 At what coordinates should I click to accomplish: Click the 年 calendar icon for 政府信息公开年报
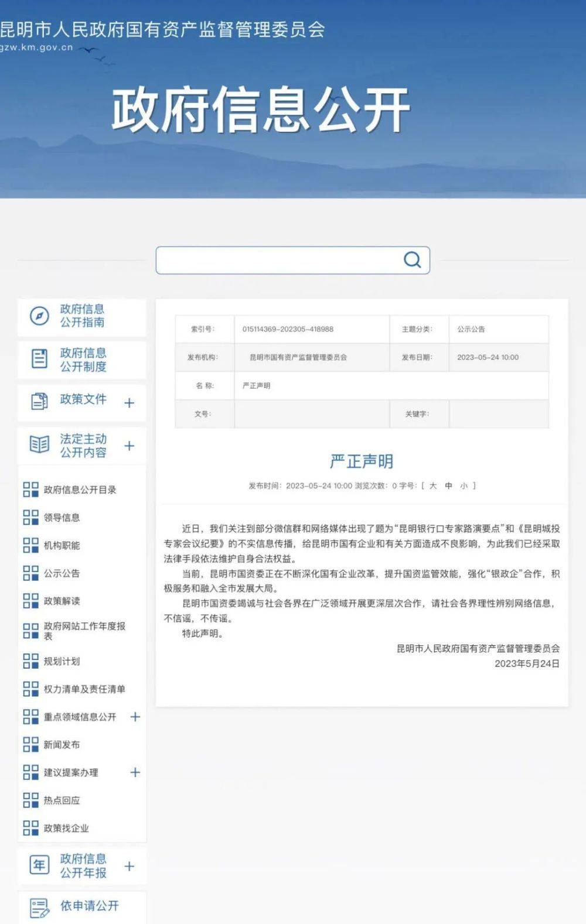[39, 865]
